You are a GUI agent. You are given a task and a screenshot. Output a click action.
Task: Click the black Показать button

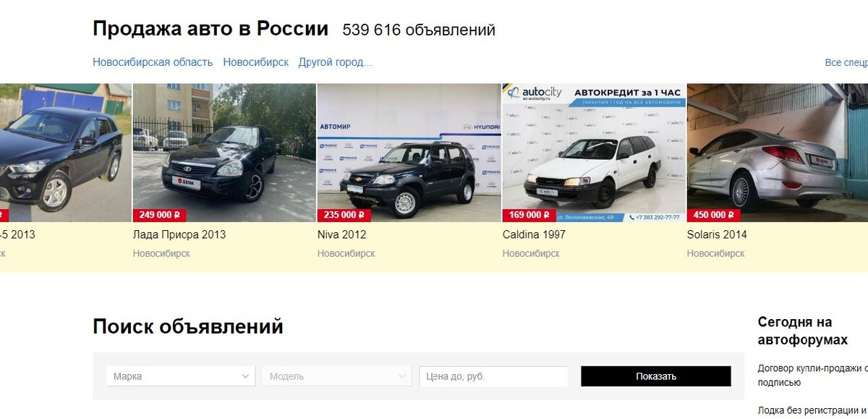[x=656, y=376]
